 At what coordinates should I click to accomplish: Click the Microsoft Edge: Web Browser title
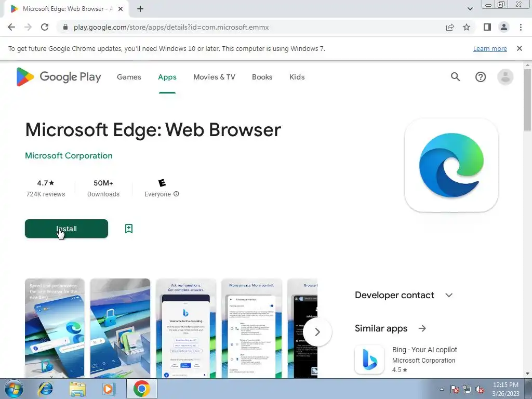pyautogui.click(x=153, y=130)
